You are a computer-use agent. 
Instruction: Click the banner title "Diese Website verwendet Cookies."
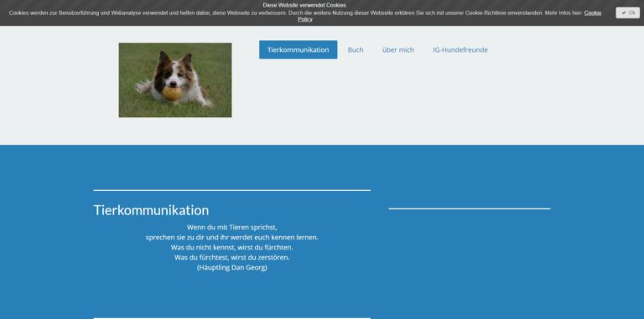pyautogui.click(x=304, y=5)
